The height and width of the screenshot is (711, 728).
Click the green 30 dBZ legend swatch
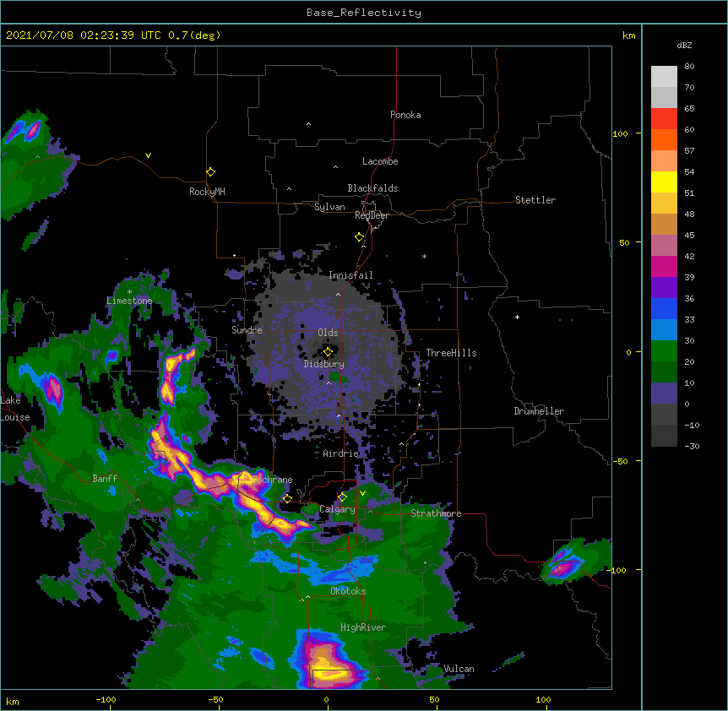[664, 351]
